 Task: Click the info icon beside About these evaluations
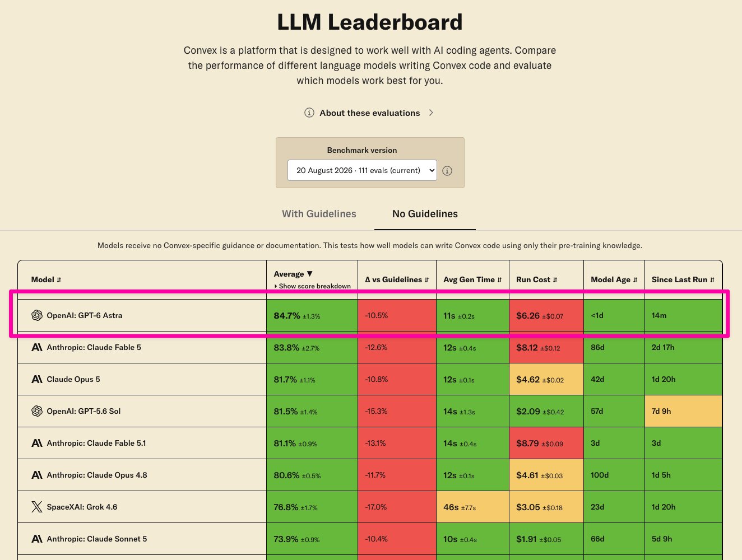(x=309, y=113)
